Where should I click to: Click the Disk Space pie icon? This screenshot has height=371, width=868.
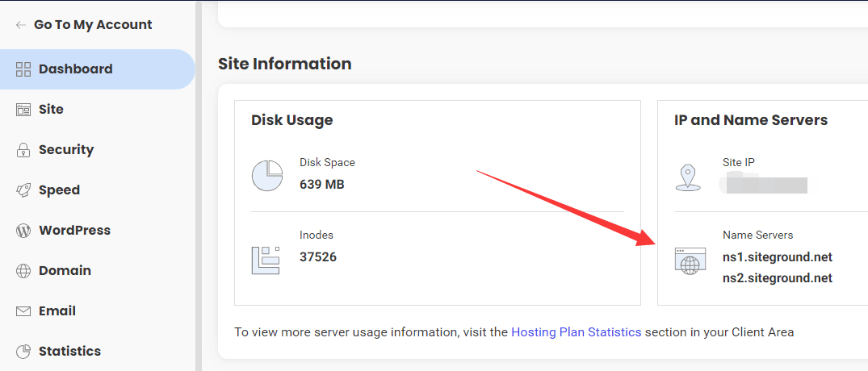(267, 175)
